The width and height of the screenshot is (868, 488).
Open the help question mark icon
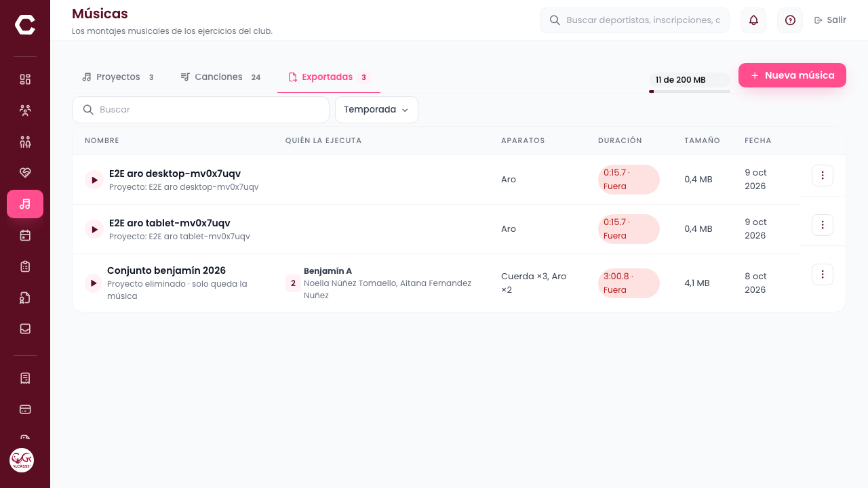point(790,20)
